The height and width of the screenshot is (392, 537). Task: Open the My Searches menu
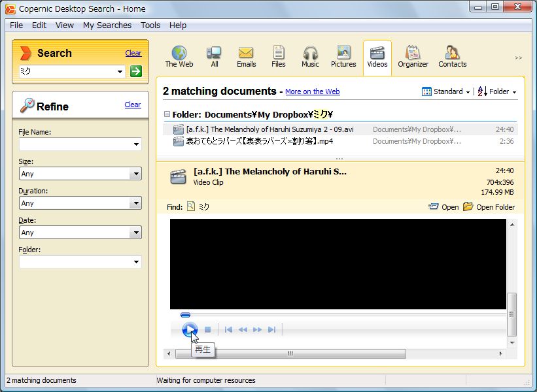pos(107,25)
